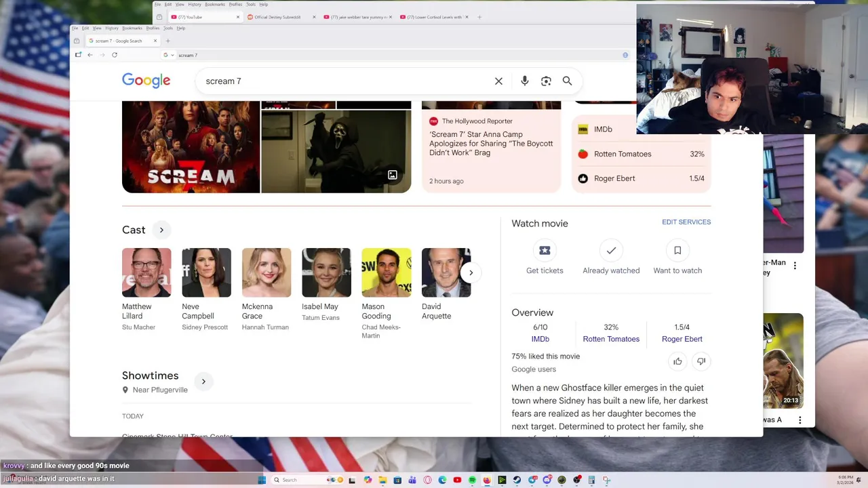
Task: Open YouTube app from taskbar
Action: 457,480
